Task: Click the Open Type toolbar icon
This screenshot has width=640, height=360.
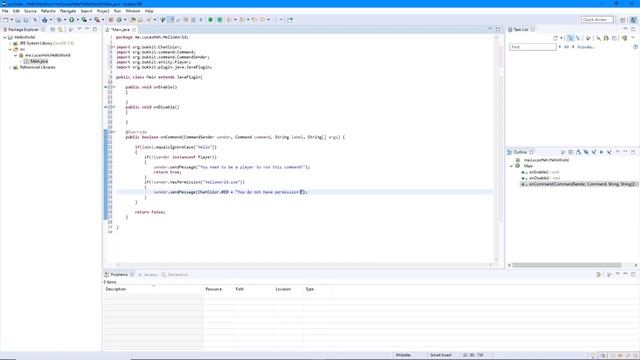Action: [133, 20]
